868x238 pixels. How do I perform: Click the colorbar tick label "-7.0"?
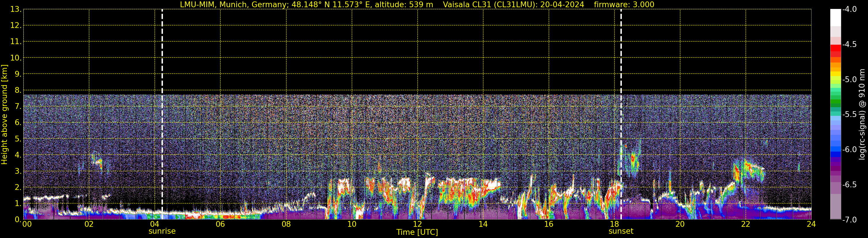(849, 220)
